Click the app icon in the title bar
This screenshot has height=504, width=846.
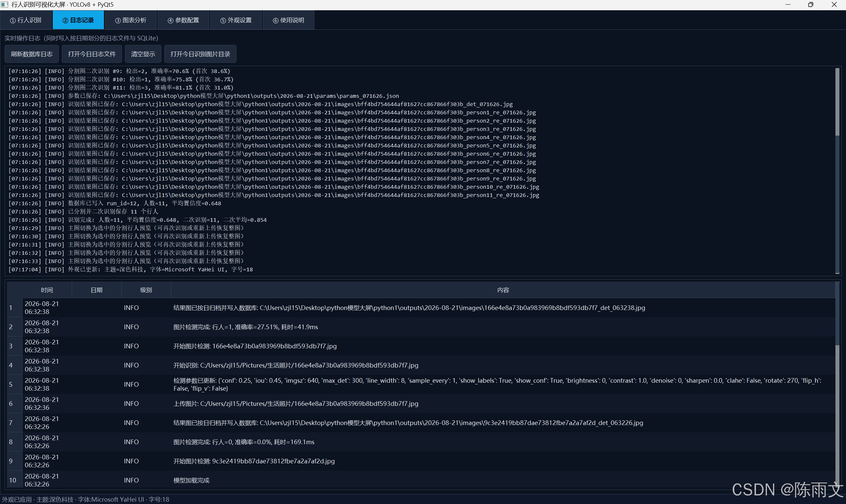5,5
